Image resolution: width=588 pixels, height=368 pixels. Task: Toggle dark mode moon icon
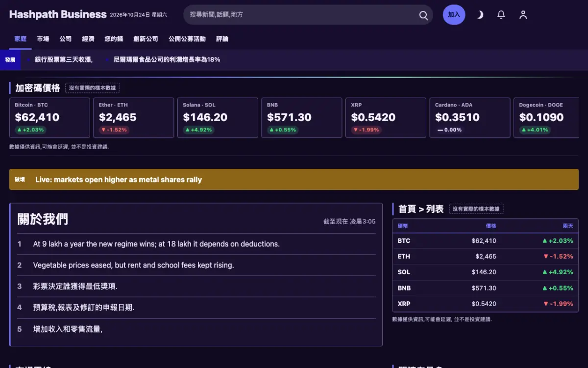(x=480, y=15)
